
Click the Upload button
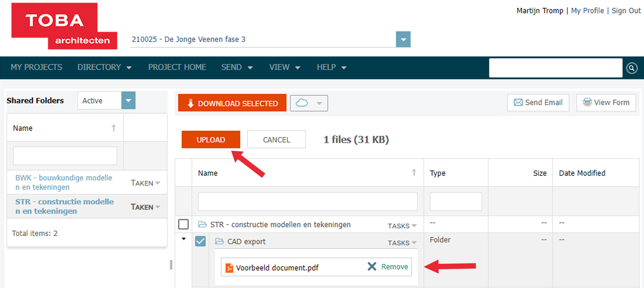click(x=211, y=140)
